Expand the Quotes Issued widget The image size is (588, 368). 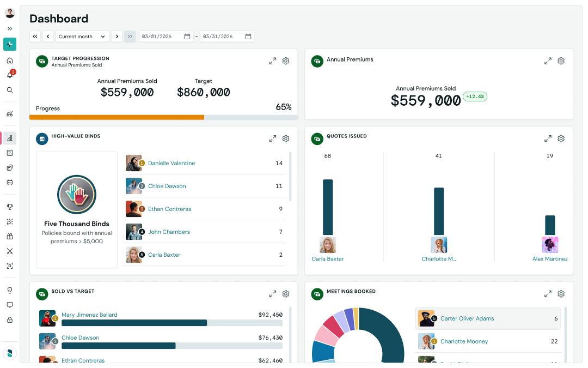pos(548,138)
